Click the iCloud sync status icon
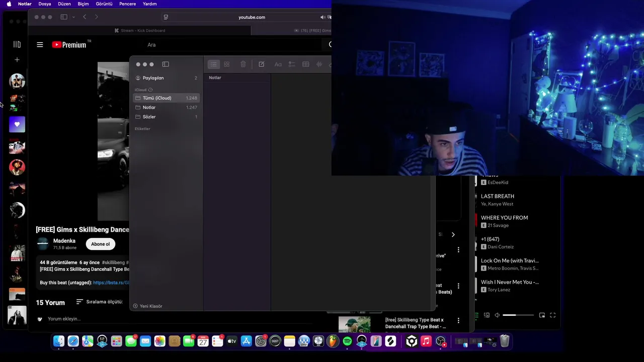644x362 pixels. point(150,90)
